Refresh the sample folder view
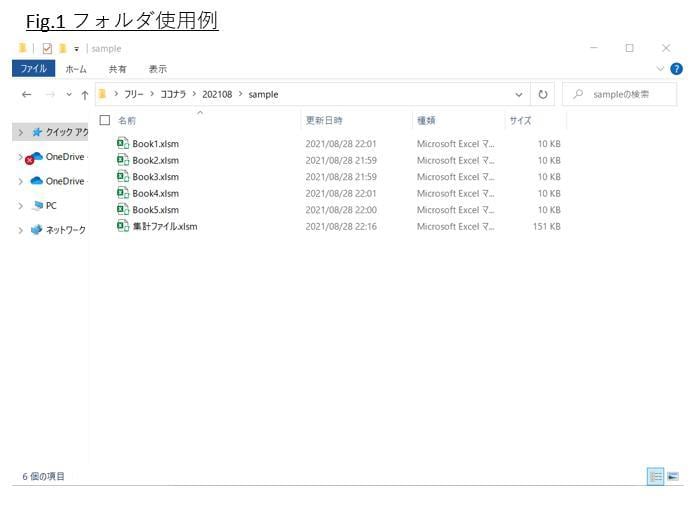Image resolution: width=700 pixels, height=507 pixels. pyautogui.click(x=543, y=95)
